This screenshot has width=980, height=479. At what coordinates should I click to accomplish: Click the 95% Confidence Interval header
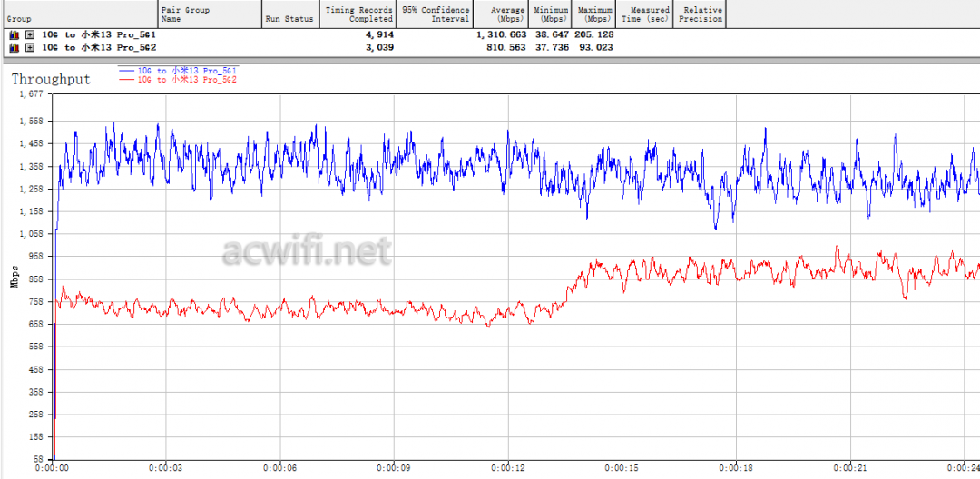pyautogui.click(x=436, y=15)
